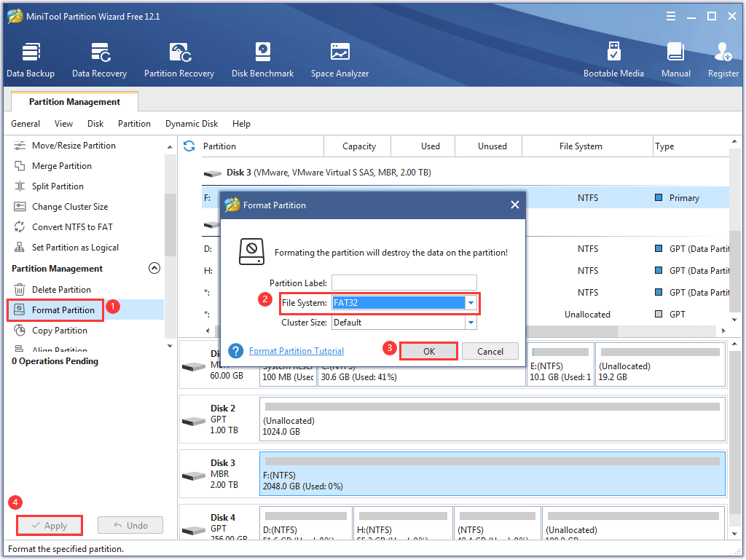Screen dimensions: 746x560
Task: Open the Manual
Action: [x=675, y=60]
